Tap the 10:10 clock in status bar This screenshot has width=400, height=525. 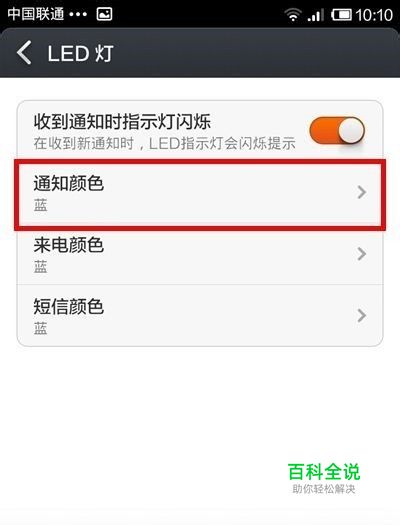coord(374,15)
